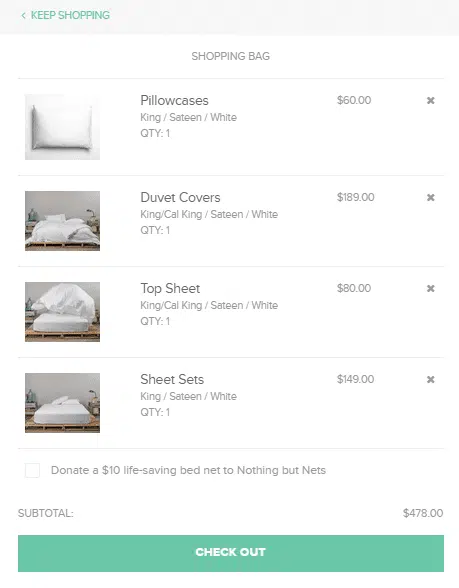Select the Shopping Bag heading
Screen dimensions: 459x588
[231, 56]
